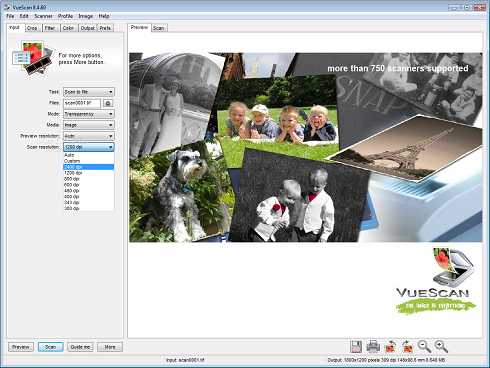Click the Scan resolution label
The width and height of the screenshot is (490, 368).
[x=43, y=147]
